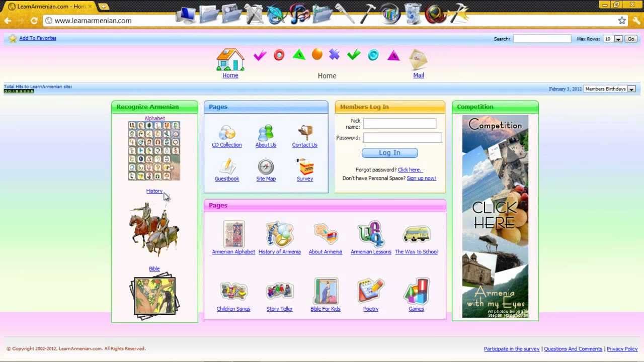Focus the Password input field
The width and height of the screenshot is (644, 362).
(x=403, y=138)
